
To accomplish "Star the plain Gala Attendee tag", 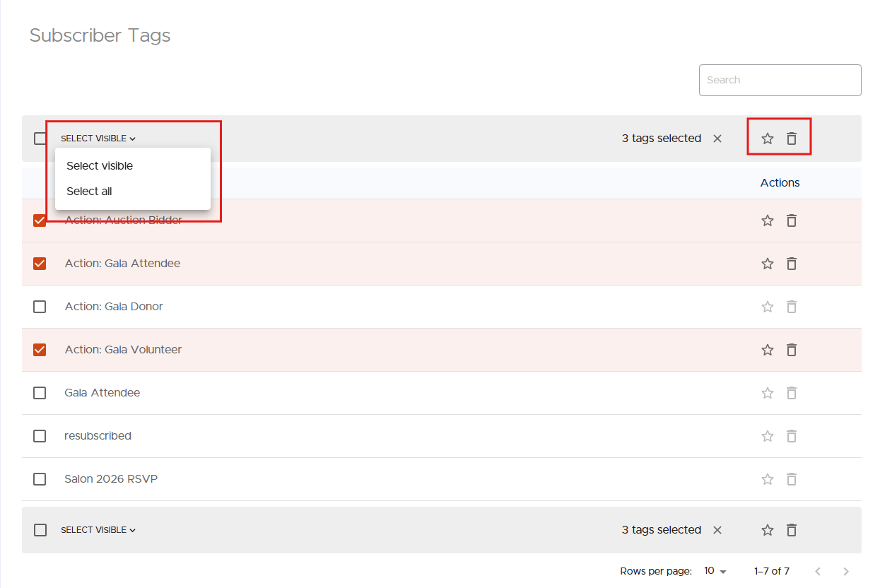I will click(x=768, y=393).
